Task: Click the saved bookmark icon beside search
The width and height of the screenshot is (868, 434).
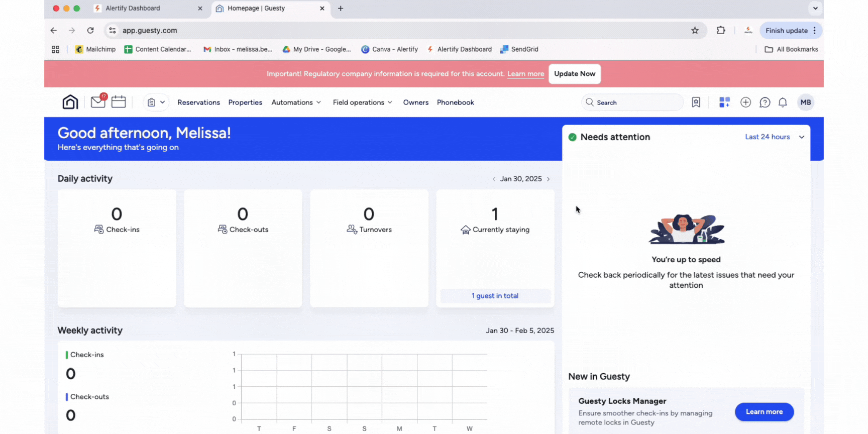Action: coord(696,102)
